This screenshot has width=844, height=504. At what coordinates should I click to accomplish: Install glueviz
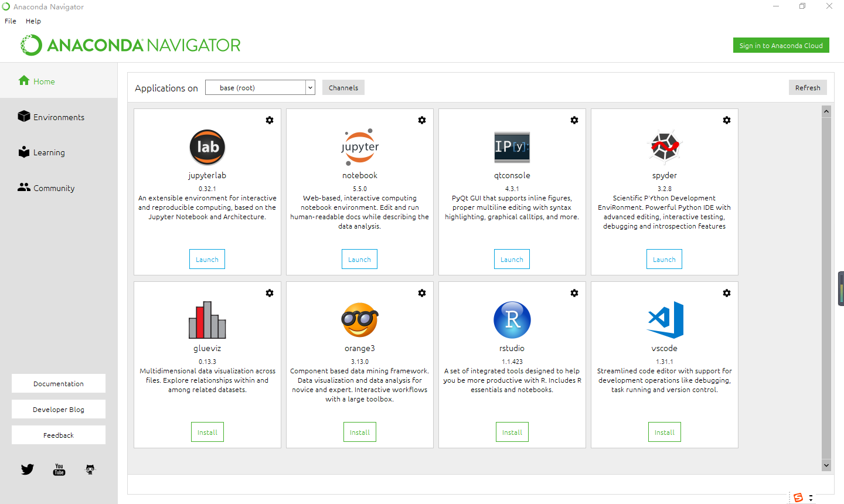coord(207,432)
